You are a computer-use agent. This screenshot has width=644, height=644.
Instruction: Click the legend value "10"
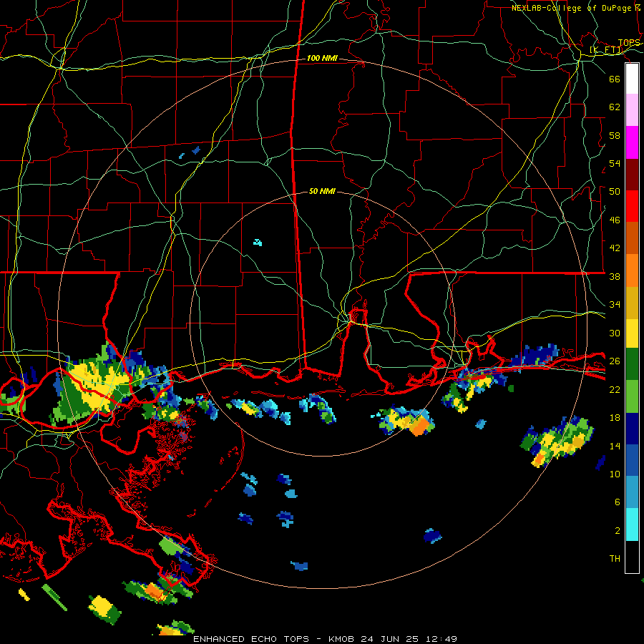pyautogui.click(x=615, y=474)
